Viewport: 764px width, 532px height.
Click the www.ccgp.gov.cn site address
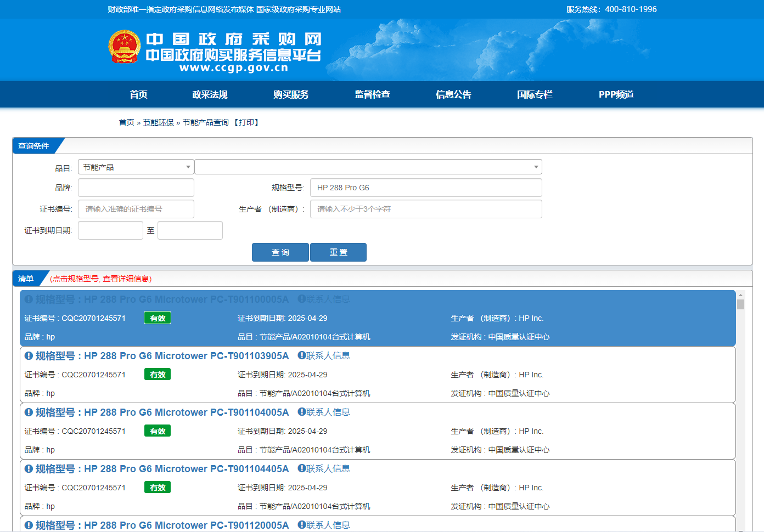pos(234,68)
